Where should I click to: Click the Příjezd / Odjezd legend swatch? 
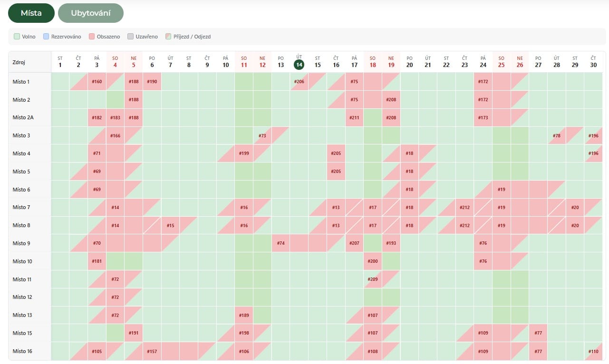click(168, 37)
